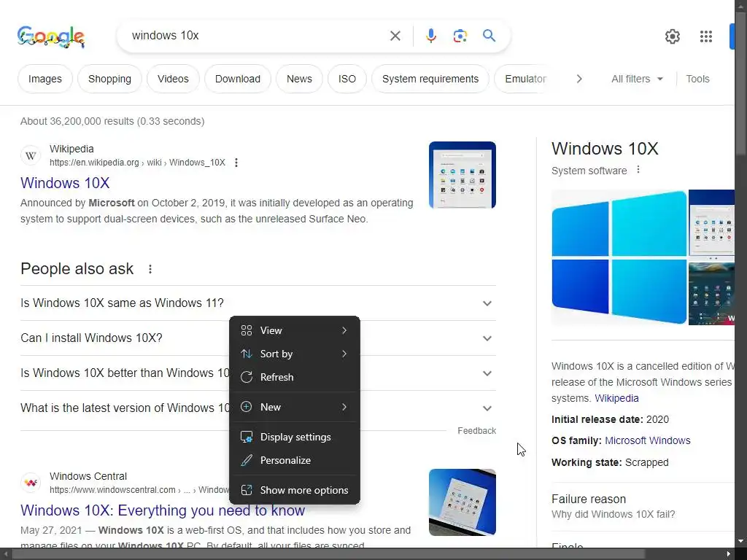This screenshot has height=560, width=747.
Task: Open 'Windows 10X: Everything you need to know'
Action: 163,510
